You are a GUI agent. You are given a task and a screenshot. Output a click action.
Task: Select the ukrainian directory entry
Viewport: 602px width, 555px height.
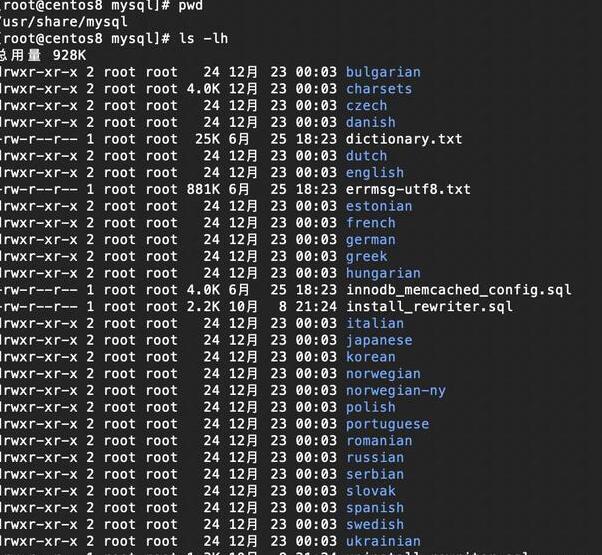(383, 541)
